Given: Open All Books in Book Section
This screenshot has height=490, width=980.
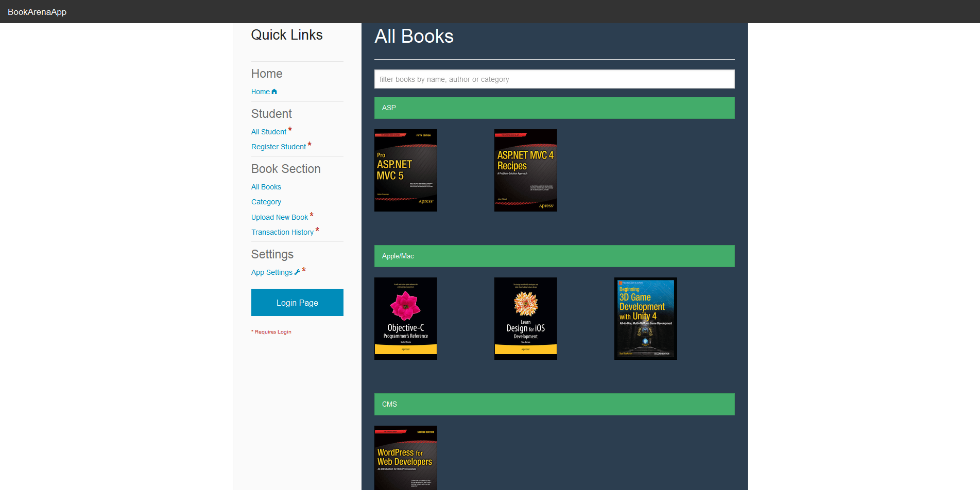Looking at the screenshot, I should pyautogui.click(x=266, y=187).
